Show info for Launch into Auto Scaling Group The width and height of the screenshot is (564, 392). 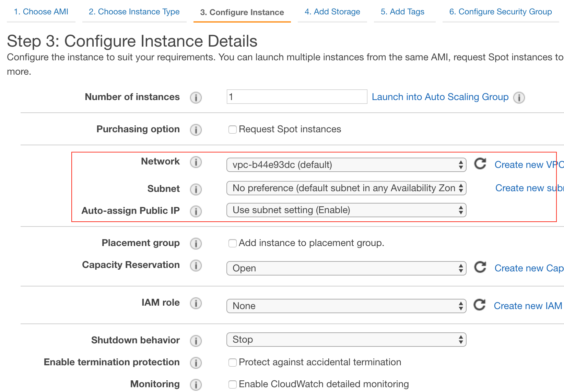tap(519, 98)
